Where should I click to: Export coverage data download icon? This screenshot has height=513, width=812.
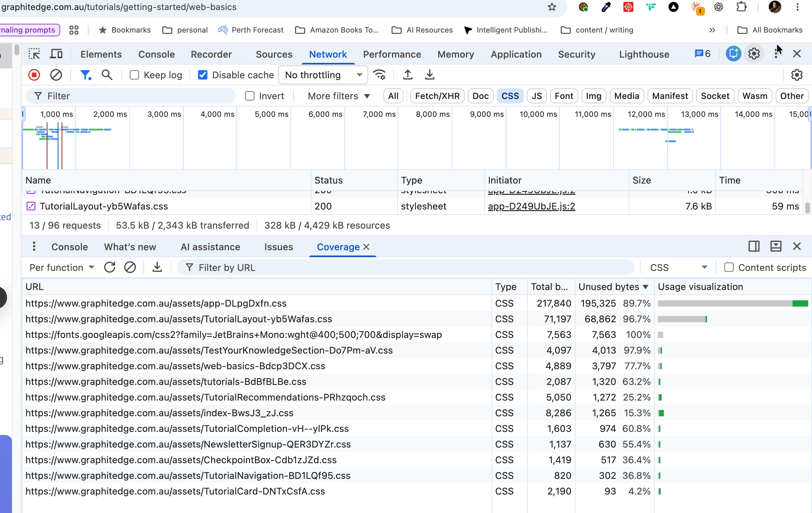[x=157, y=267]
